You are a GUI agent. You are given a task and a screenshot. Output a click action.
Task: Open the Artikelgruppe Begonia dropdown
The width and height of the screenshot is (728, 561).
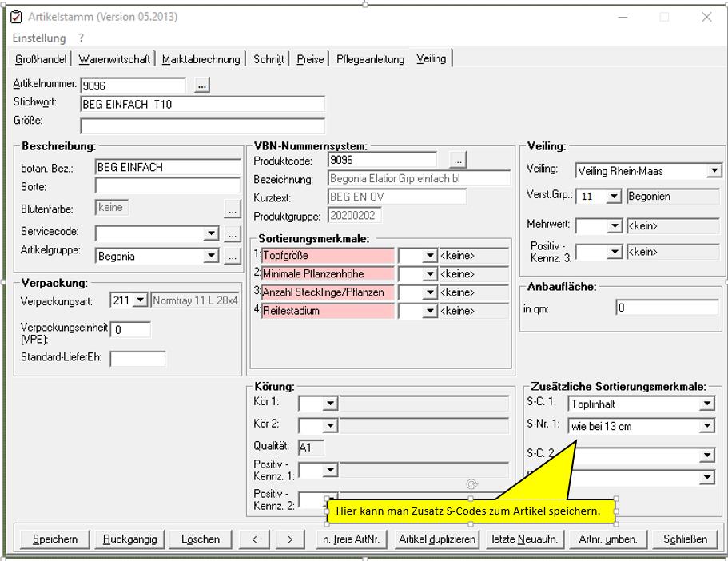211,257
